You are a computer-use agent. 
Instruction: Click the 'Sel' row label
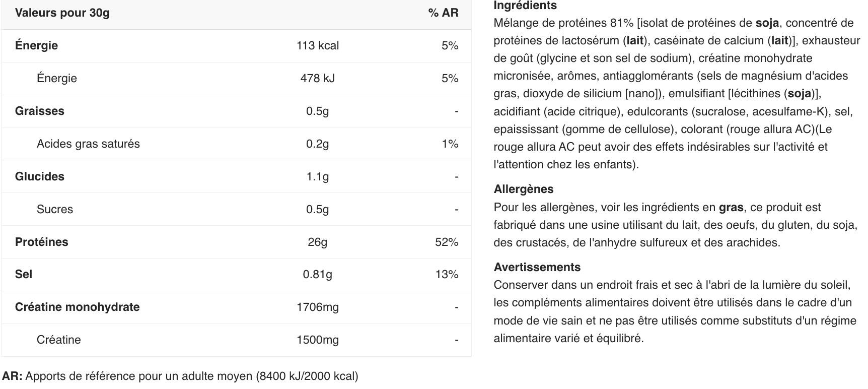point(23,274)
